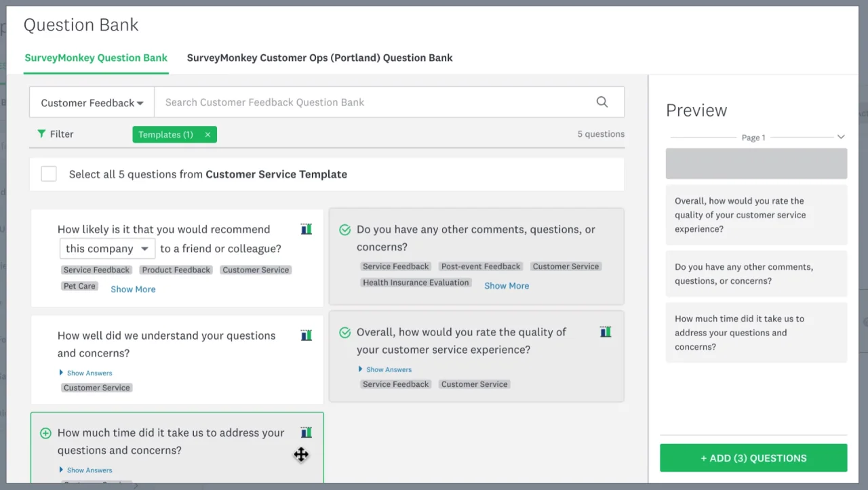Click benchmark icon on 'How much time' question

pyautogui.click(x=307, y=432)
